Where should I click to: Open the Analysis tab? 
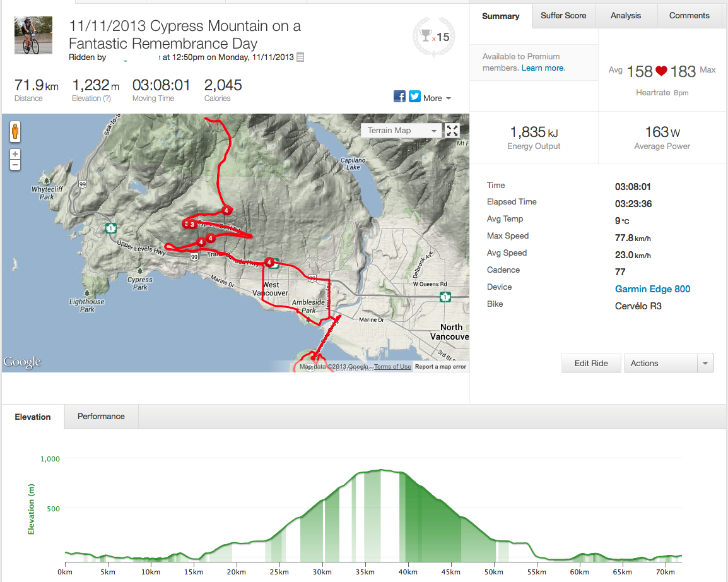626,16
